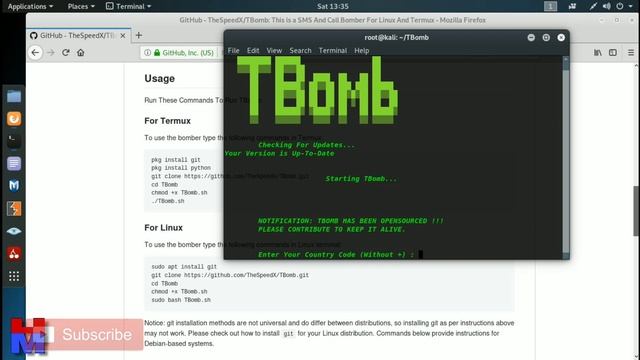
Task: Open Firefox library icon
Action: (598, 53)
